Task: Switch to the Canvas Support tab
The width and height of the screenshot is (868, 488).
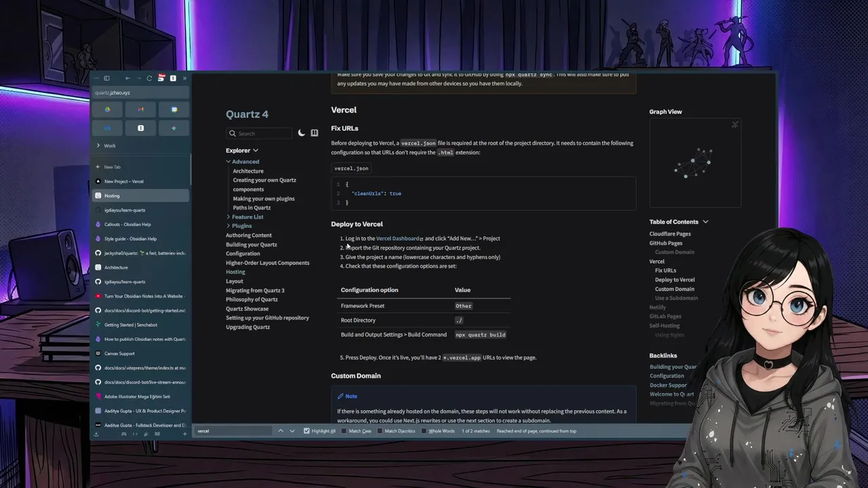Action: point(141,353)
